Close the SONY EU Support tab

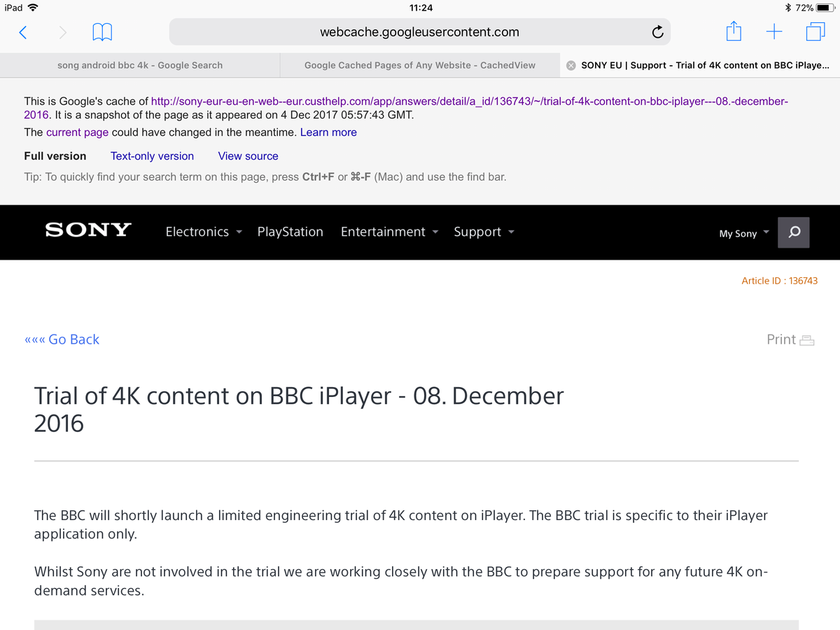tap(570, 65)
